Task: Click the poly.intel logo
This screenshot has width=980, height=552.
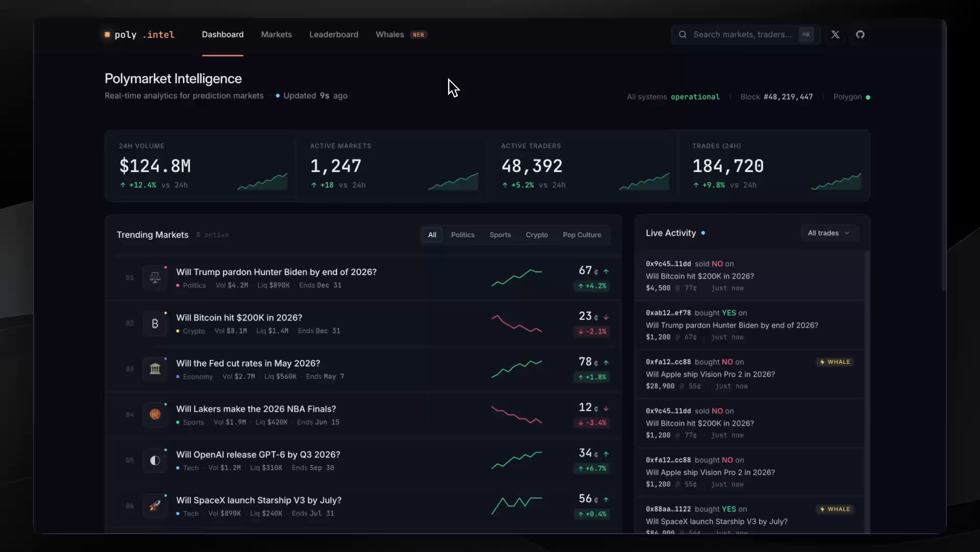Action: 140,34
